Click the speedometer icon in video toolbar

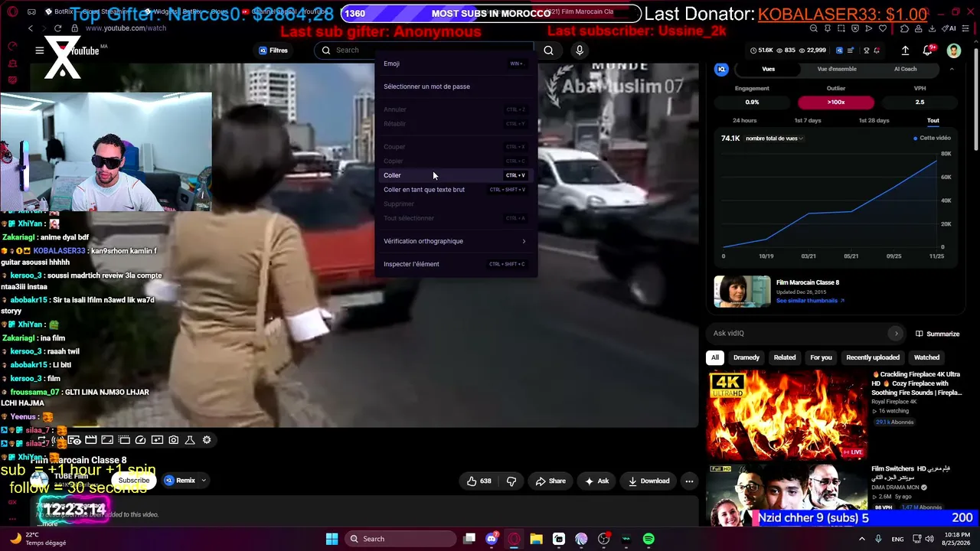tap(140, 440)
